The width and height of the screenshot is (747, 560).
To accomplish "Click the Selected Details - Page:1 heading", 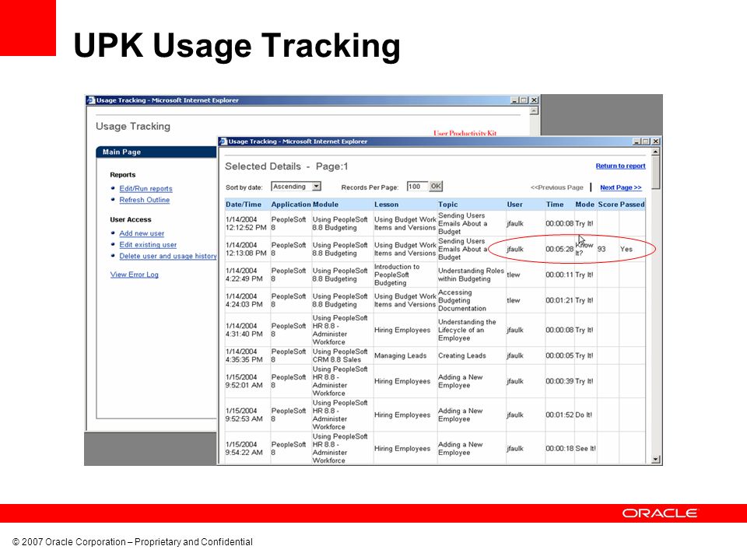I will click(x=286, y=166).
